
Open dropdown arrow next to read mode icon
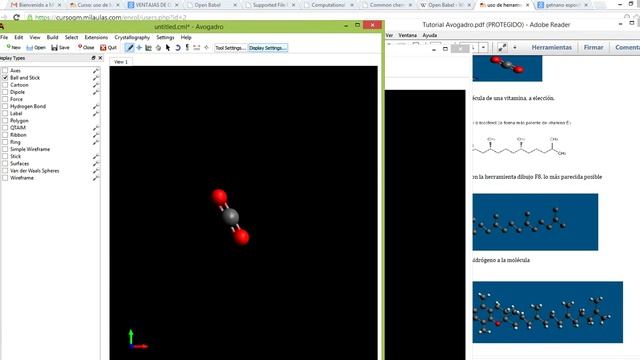coord(514,47)
